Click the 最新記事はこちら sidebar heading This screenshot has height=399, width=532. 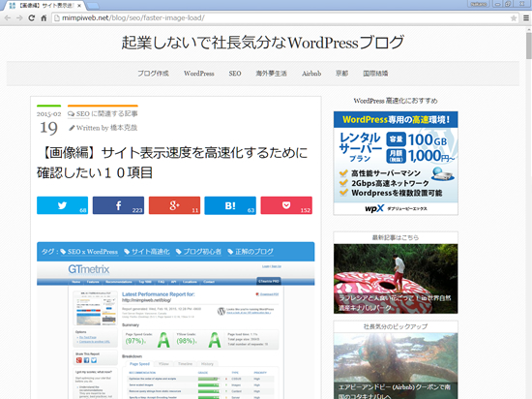click(x=396, y=237)
